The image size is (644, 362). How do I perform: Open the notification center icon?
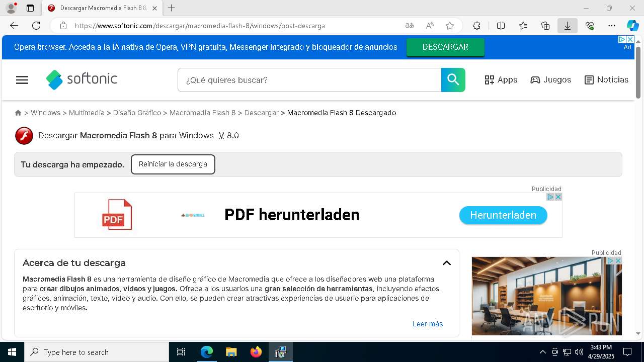[x=627, y=352]
